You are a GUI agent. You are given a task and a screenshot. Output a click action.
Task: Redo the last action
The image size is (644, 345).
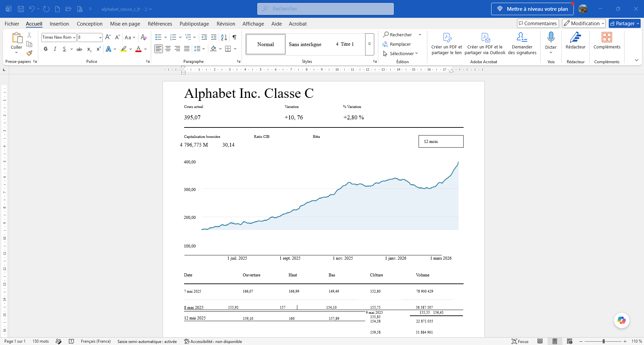pos(46,9)
